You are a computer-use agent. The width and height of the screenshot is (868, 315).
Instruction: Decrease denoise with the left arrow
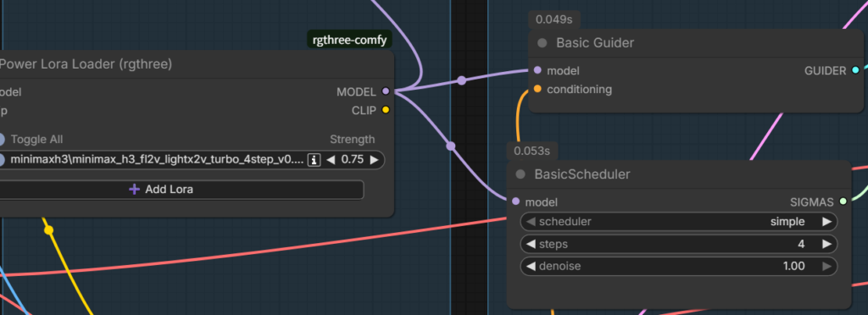(531, 266)
